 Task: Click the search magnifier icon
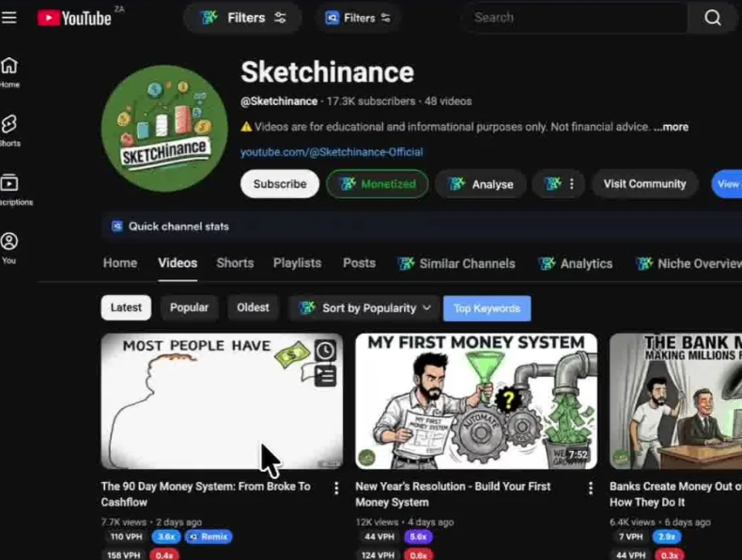point(713,18)
